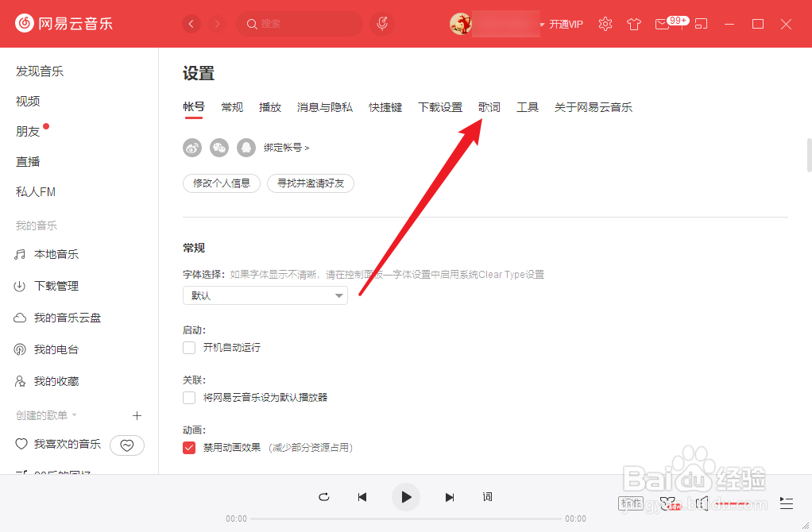Open 朋友 in sidebar
This screenshot has width=812, height=532.
coord(28,132)
